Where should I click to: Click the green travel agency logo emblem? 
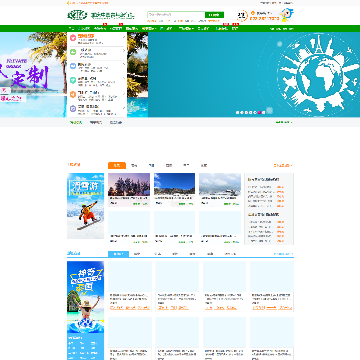pyautogui.click(x=77, y=15)
